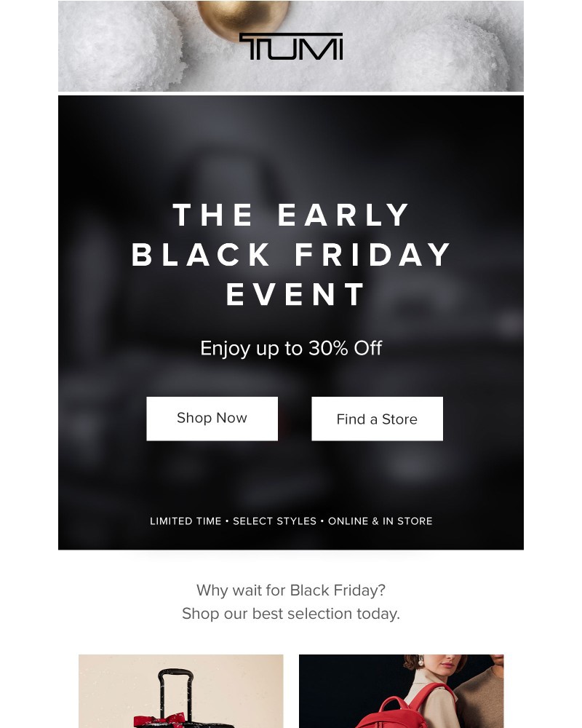This screenshot has height=728, width=582.
Task: Click the red backpack product photo
Action: (401, 691)
